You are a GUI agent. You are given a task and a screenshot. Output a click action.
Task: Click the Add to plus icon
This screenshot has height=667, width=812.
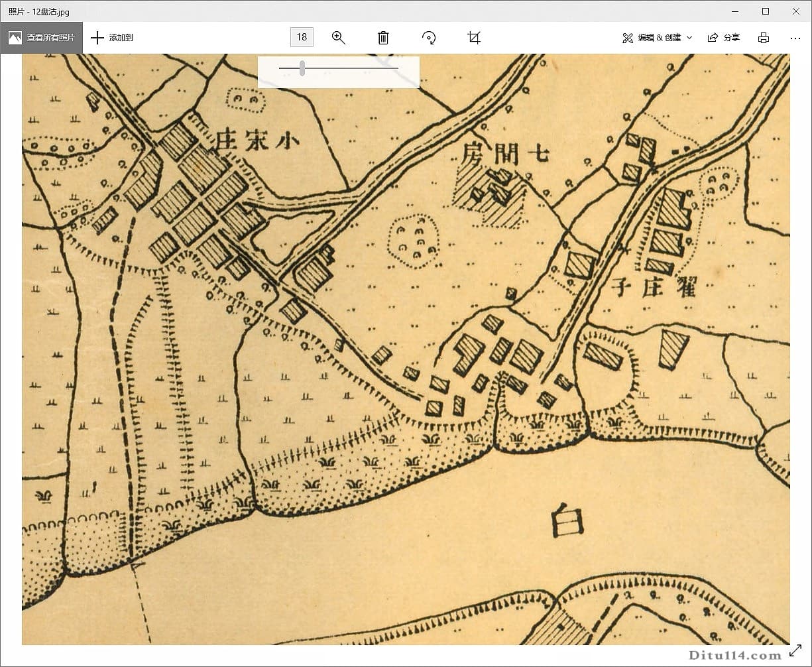tap(97, 37)
